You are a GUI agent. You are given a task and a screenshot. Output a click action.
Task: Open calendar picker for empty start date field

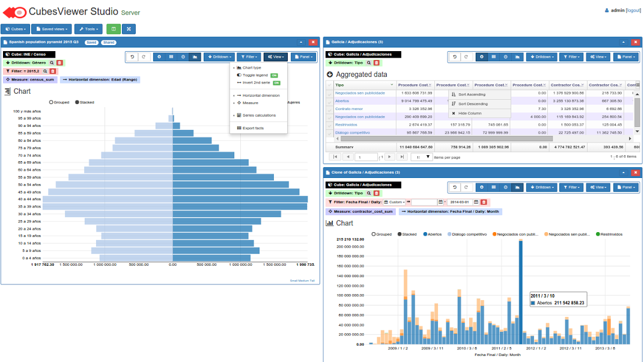[441, 202]
